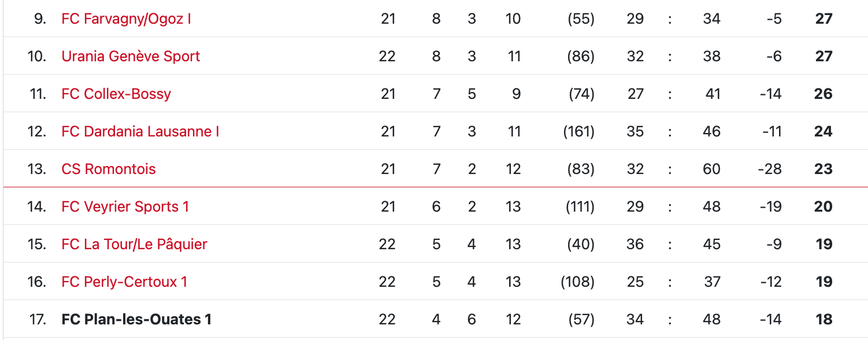The image size is (868, 340).
Task: Click the (161) fair-play value for Dardania Lausanne
Action: coord(578,131)
